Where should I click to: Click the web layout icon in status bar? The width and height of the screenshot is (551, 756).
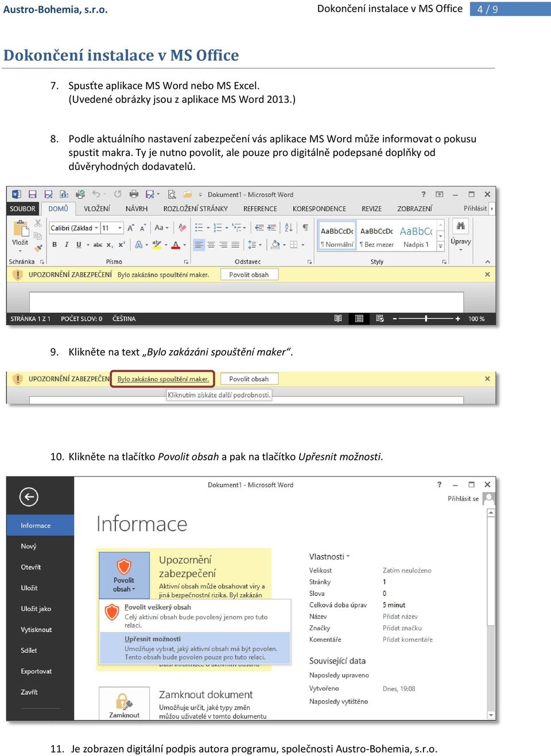(x=380, y=319)
